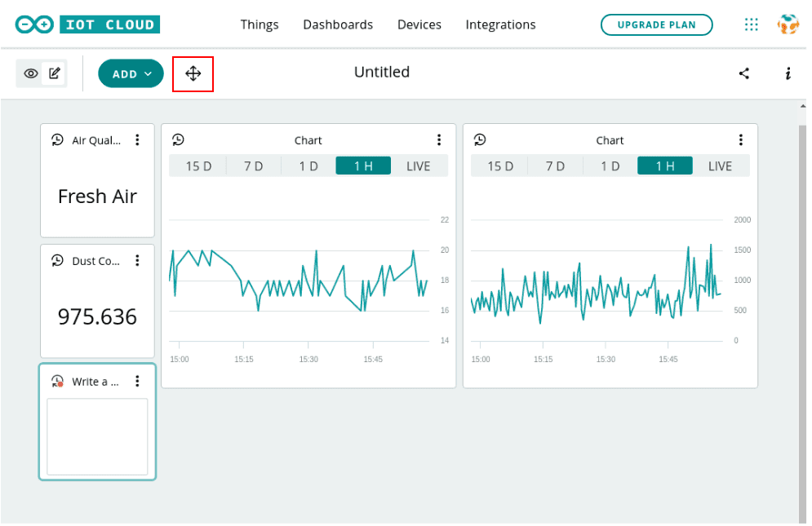Click the arrange widgets move icon
Screen dimensions: 812x526
(193, 74)
